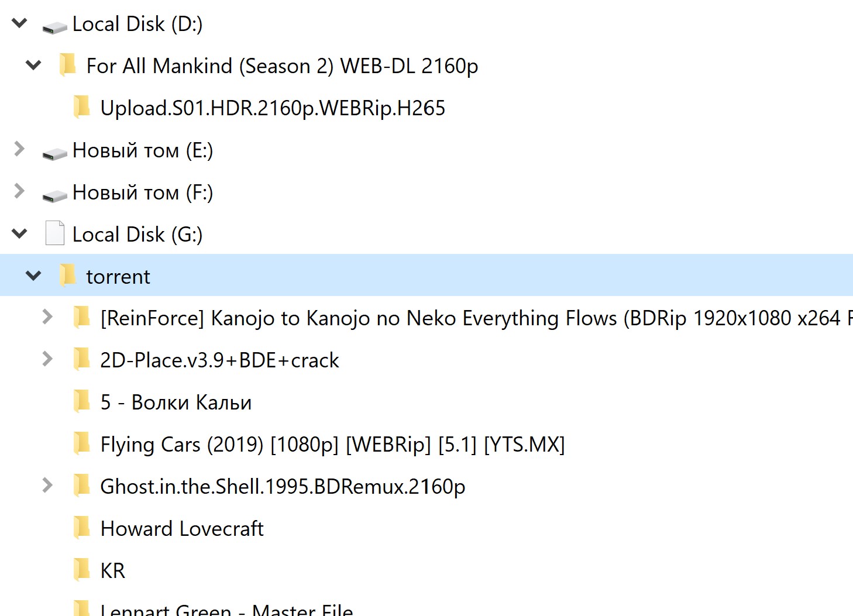
Task: Select the Flying Cars (2019) folder
Action: 332,445
